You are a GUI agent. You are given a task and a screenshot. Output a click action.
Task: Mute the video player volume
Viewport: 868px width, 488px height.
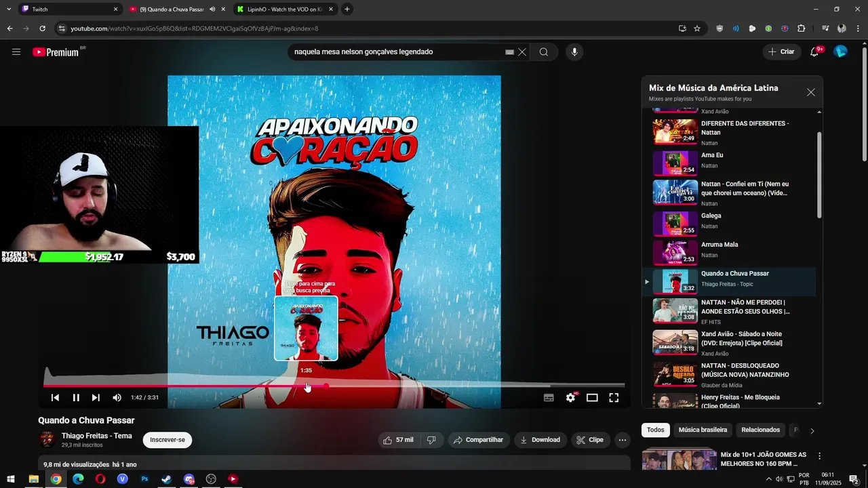117,398
